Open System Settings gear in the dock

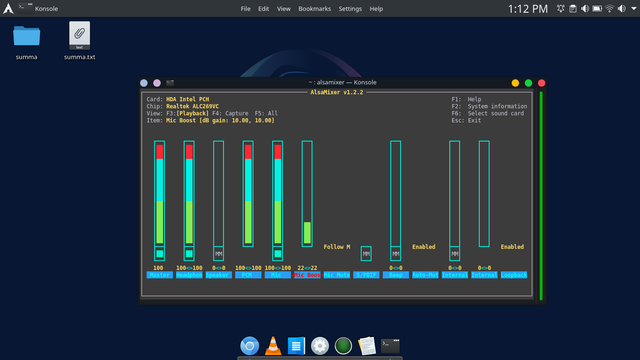[x=320, y=346]
